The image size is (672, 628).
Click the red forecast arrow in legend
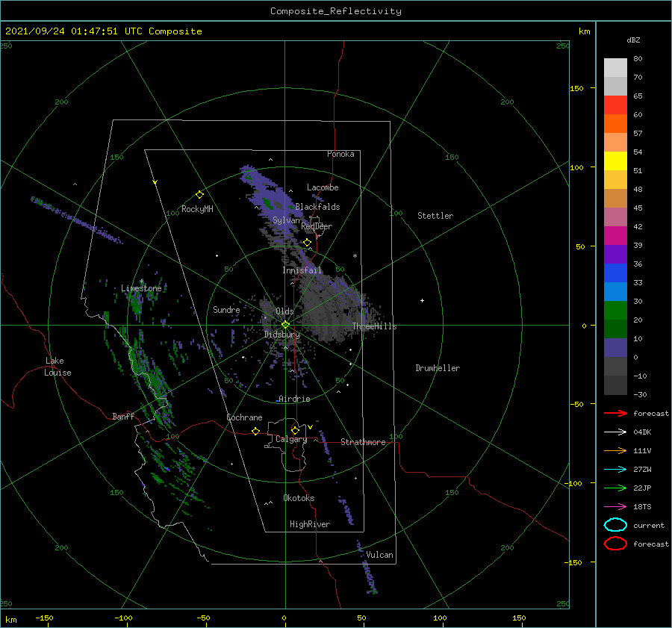pos(615,413)
